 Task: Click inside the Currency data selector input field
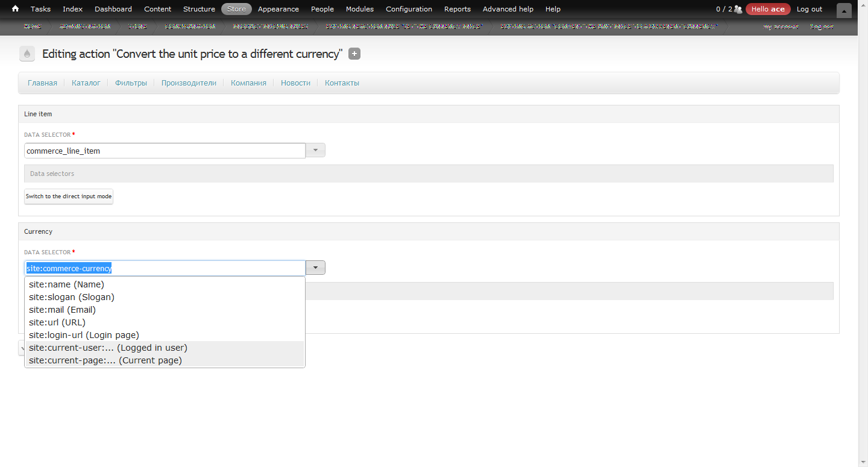[163, 268]
